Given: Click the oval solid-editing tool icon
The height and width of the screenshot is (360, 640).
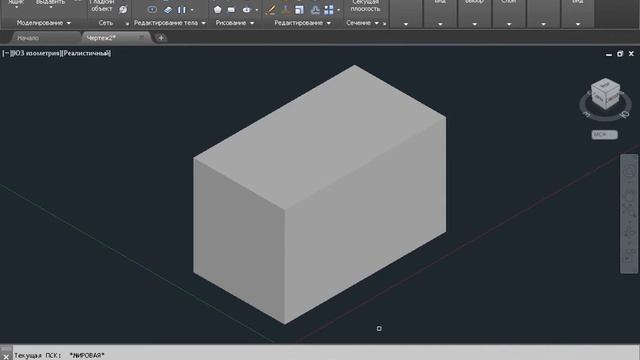Looking at the screenshot, I should [x=152, y=9].
